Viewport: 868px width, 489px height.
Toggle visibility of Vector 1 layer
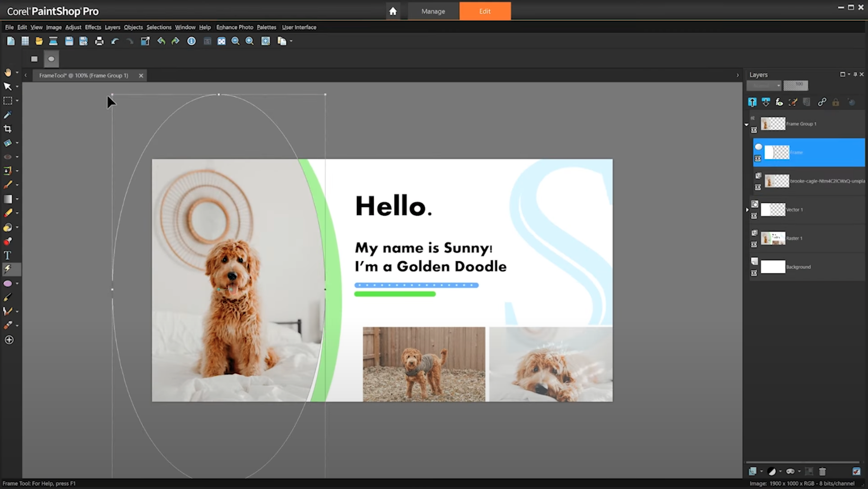754,216
